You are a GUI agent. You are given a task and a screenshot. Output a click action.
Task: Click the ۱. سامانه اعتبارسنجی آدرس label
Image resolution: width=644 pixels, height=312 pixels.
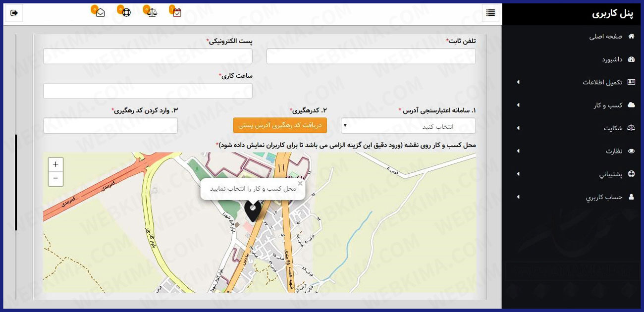(437, 110)
